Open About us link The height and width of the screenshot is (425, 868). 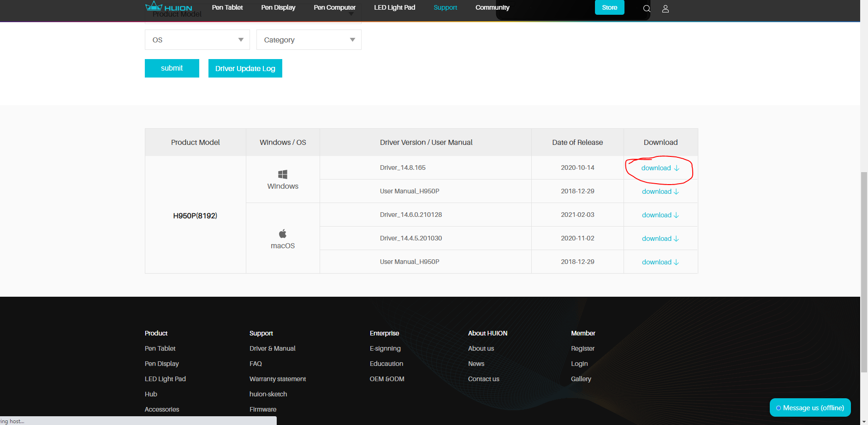(x=481, y=348)
